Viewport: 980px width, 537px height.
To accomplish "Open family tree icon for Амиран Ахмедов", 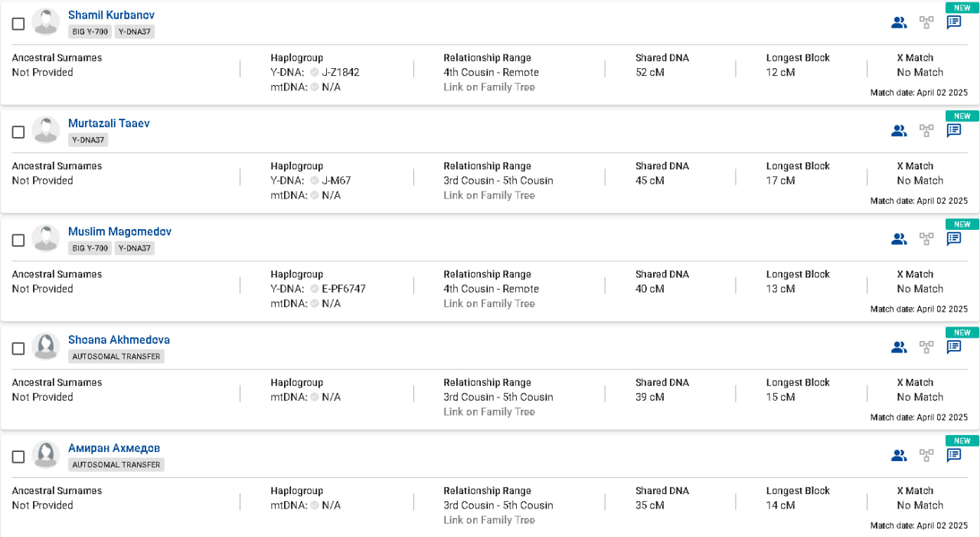I will 926,455.
